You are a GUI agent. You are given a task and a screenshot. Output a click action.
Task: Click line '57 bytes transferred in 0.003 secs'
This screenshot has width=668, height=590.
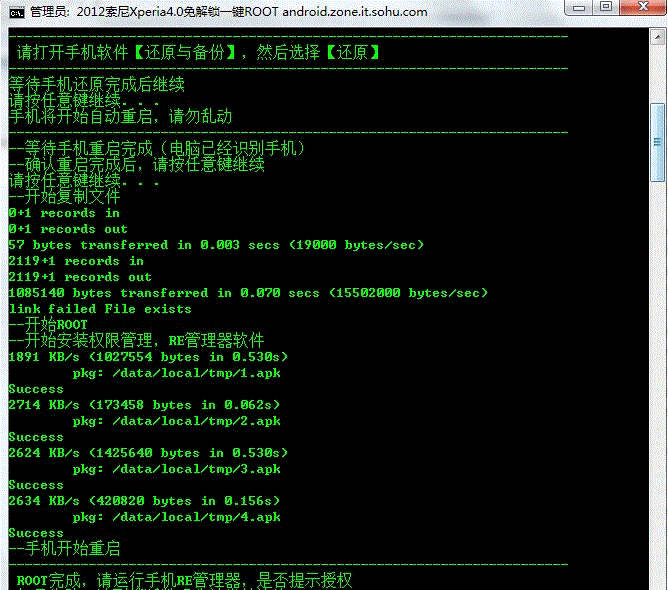point(216,245)
